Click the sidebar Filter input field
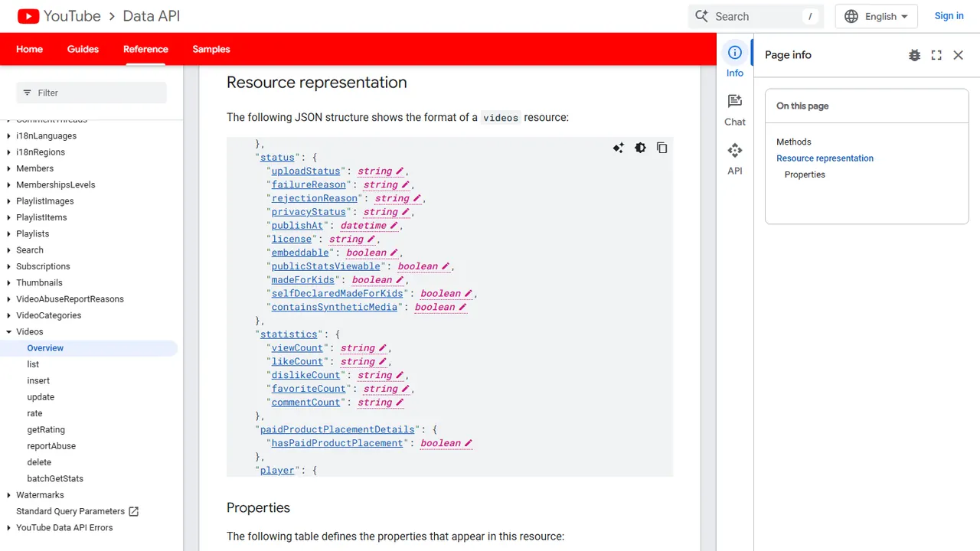The width and height of the screenshot is (980, 551). [x=91, y=93]
